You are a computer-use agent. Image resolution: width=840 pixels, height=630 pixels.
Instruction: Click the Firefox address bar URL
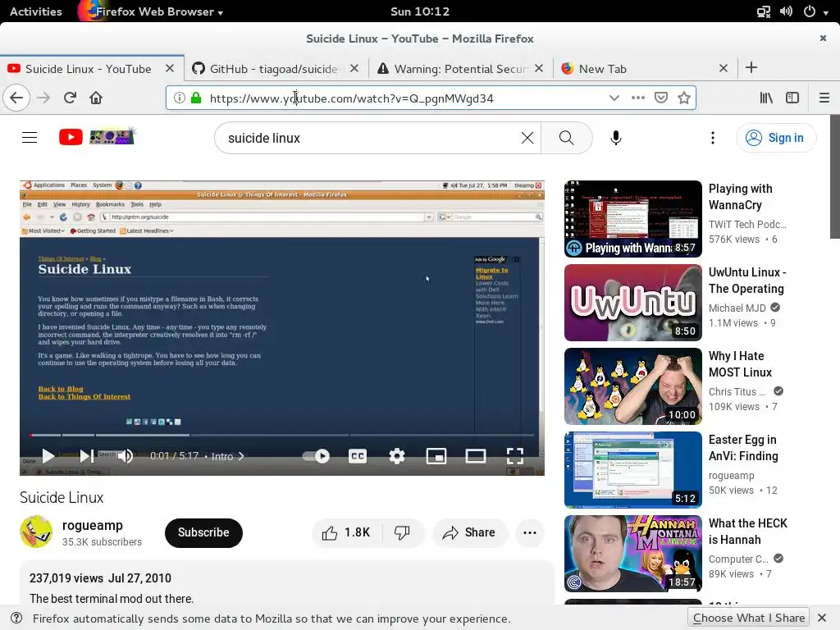click(x=351, y=98)
